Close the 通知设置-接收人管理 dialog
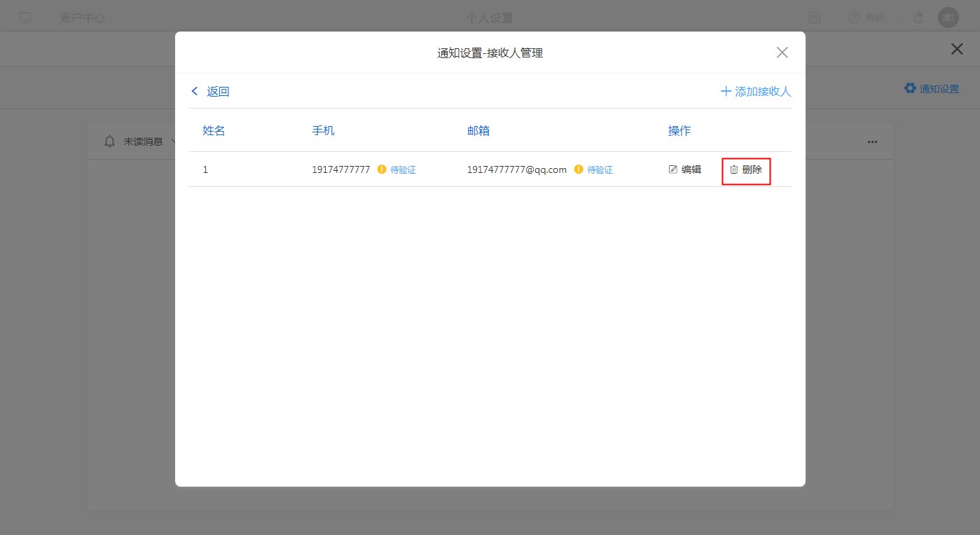The image size is (980, 535). [782, 53]
